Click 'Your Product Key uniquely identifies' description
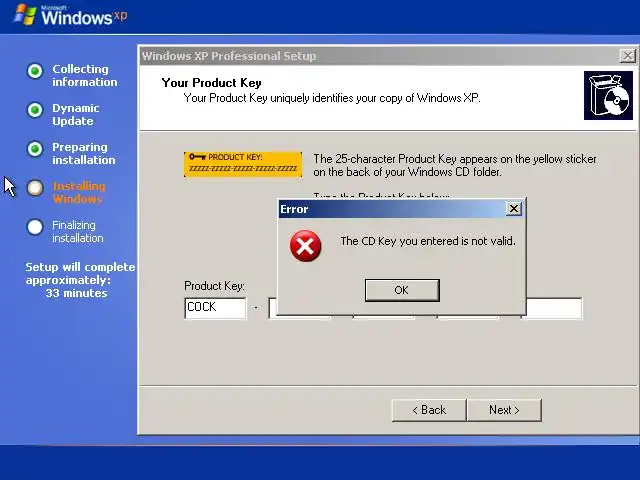 pyautogui.click(x=332, y=98)
